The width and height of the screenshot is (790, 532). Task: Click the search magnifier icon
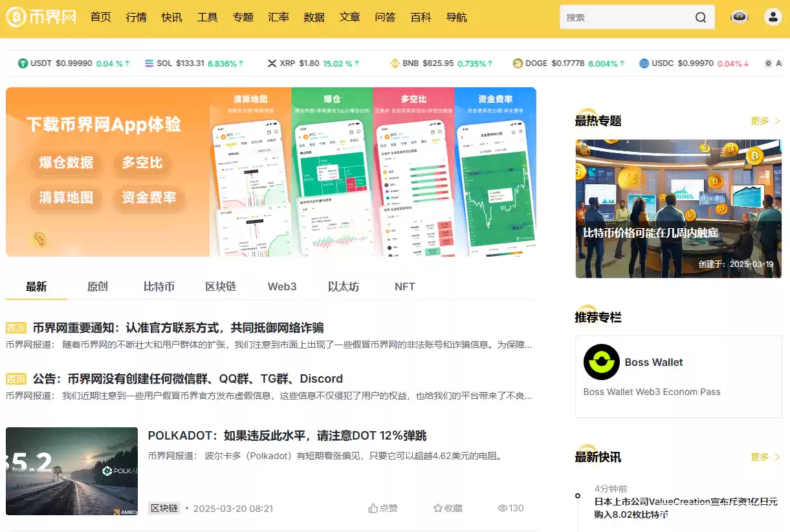tap(701, 17)
